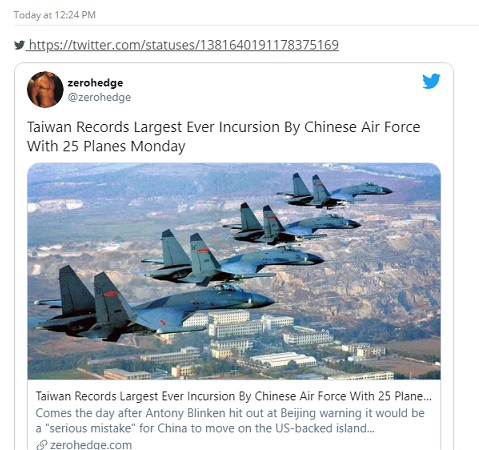Click the lead fighter jet at the formation front

pyautogui.click(x=334, y=192)
